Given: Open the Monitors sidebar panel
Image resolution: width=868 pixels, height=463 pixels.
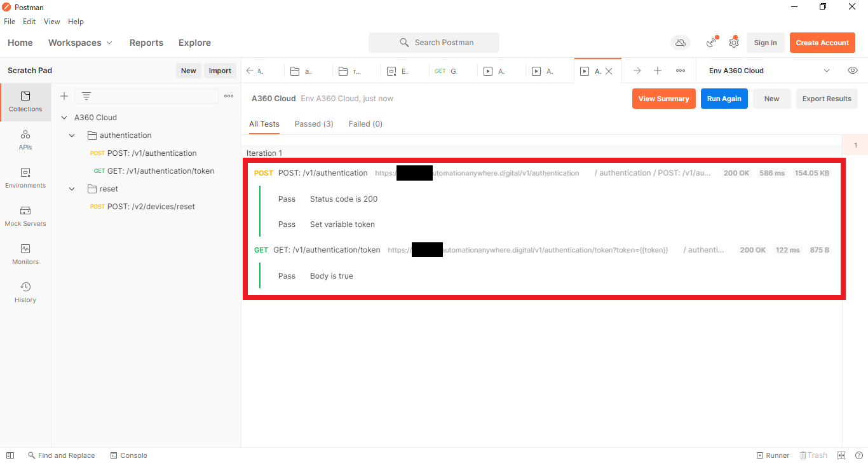Looking at the screenshot, I should tap(25, 254).
